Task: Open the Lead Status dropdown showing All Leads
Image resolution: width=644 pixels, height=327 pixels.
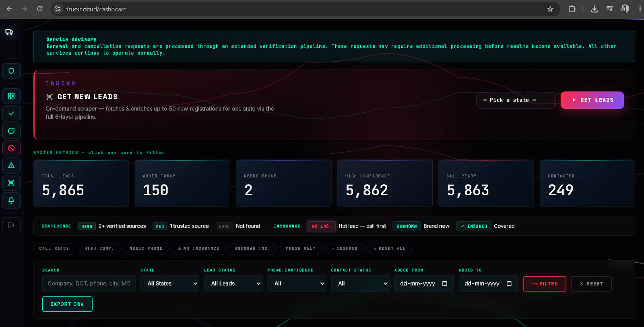Action: [233, 284]
